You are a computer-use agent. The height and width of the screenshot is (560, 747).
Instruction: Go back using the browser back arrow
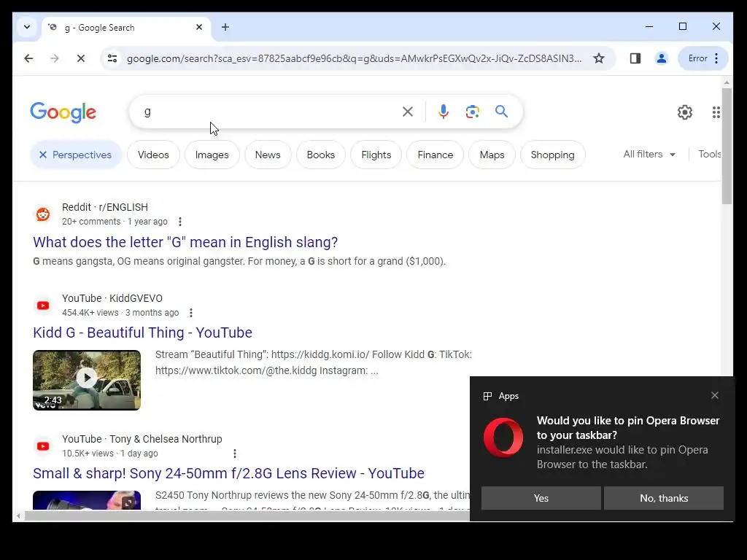coord(28,58)
